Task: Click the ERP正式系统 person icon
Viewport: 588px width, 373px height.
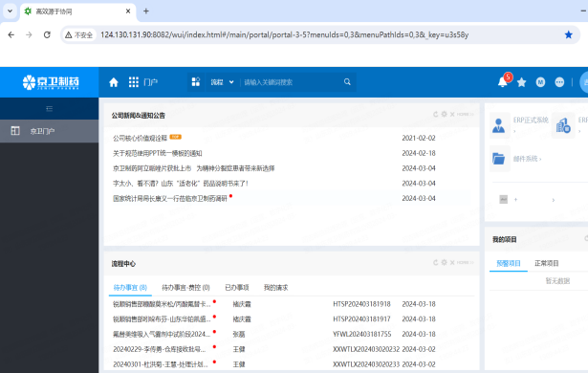Action: [x=499, y=125]
